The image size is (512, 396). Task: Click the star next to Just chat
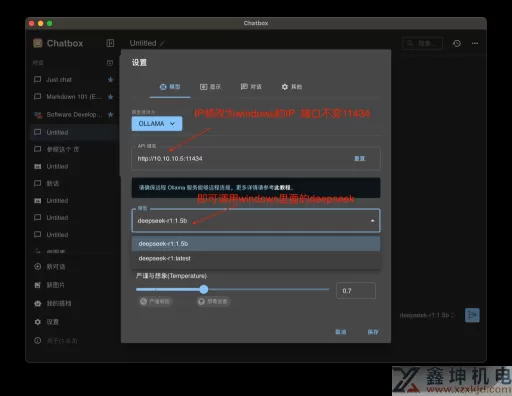click(110, 80)
